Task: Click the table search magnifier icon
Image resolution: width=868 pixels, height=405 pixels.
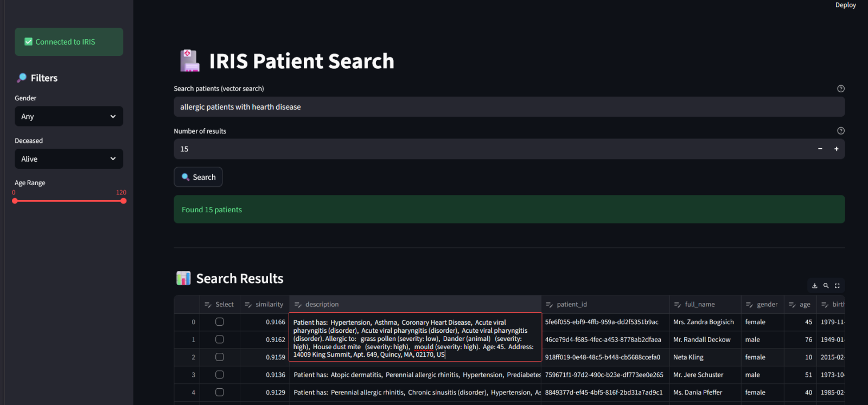Action: (826, 286)
